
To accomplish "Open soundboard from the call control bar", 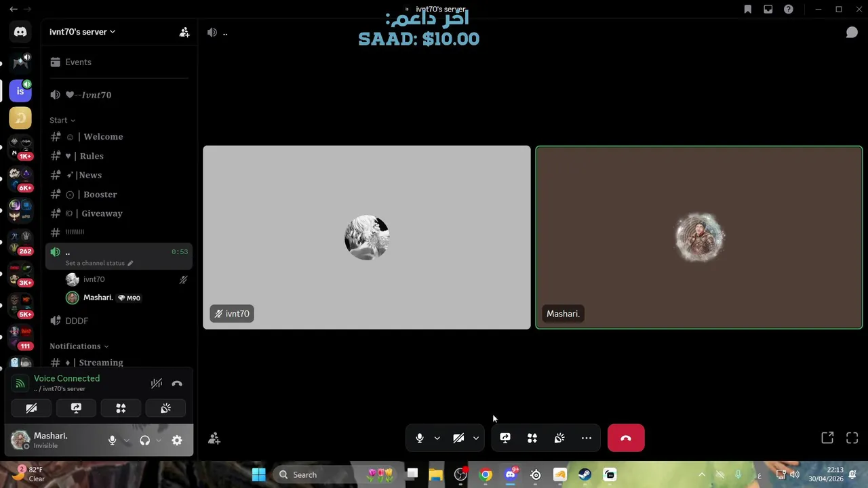I will pos(559,439).
